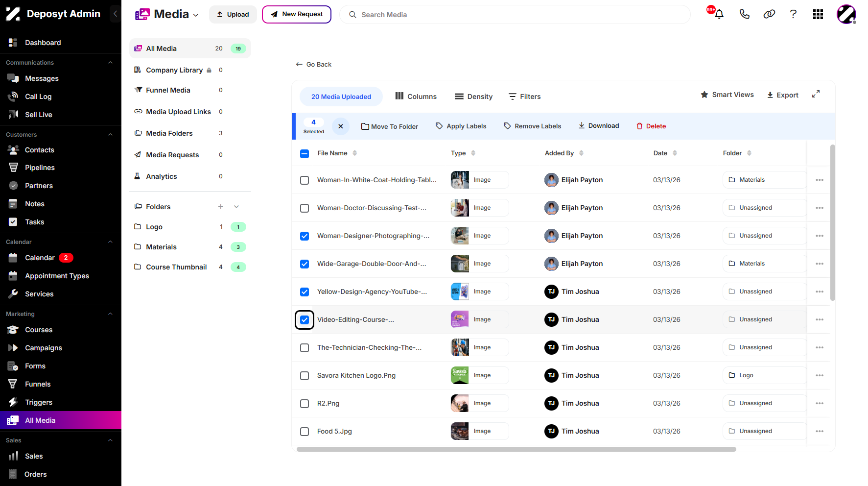The height and width of the screenshot is (486, 868).
Task: Open folder dropdown for Woman-Doctor-Discussing row
Action: [x=764, y=208]
